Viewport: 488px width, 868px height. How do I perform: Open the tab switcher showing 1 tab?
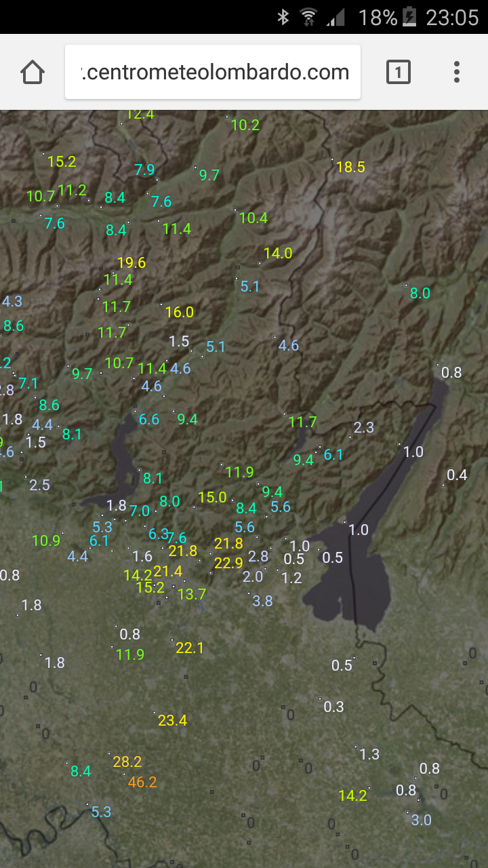coord(398,72)
